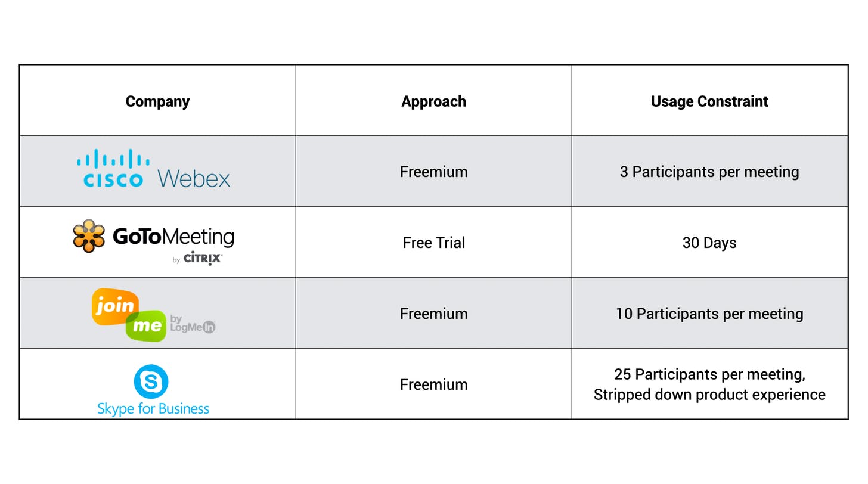868x484 pixels.
Task: Click the Webex wordmark text
Action: pos(194,178)
